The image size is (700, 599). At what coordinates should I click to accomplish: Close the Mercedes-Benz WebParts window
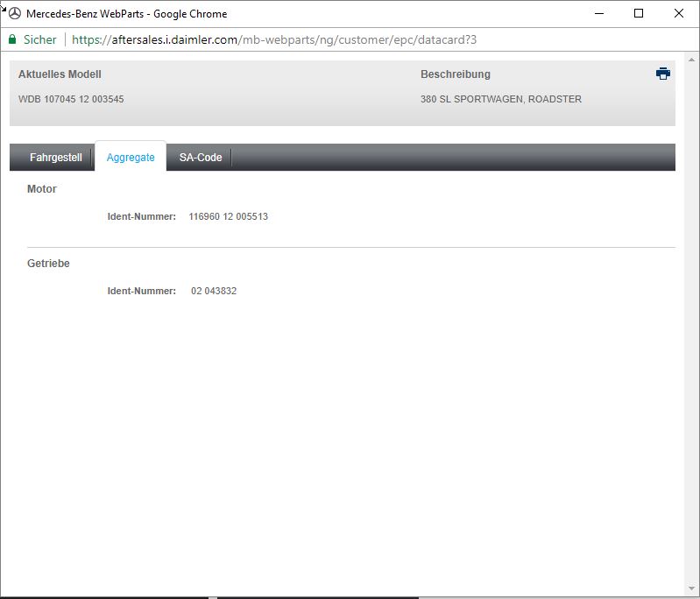pyautogui.click(x=679, y=14)
